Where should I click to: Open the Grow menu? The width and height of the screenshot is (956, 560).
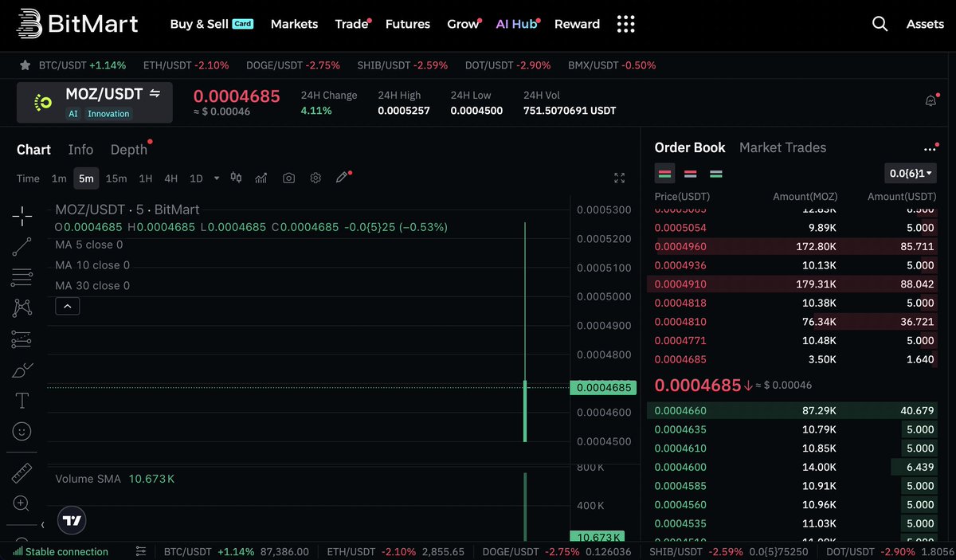pos(463,24)
